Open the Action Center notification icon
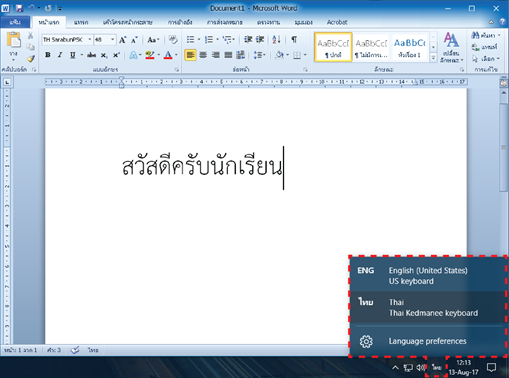 point(491,368)
